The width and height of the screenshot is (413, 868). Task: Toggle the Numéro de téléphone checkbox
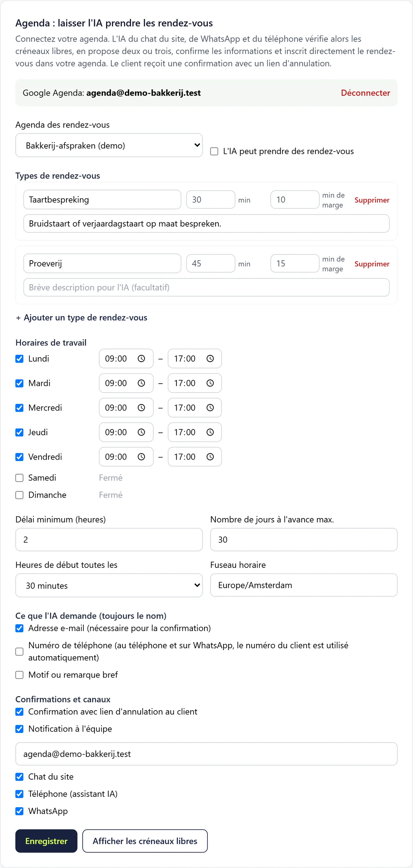click(x=20, y=652)
